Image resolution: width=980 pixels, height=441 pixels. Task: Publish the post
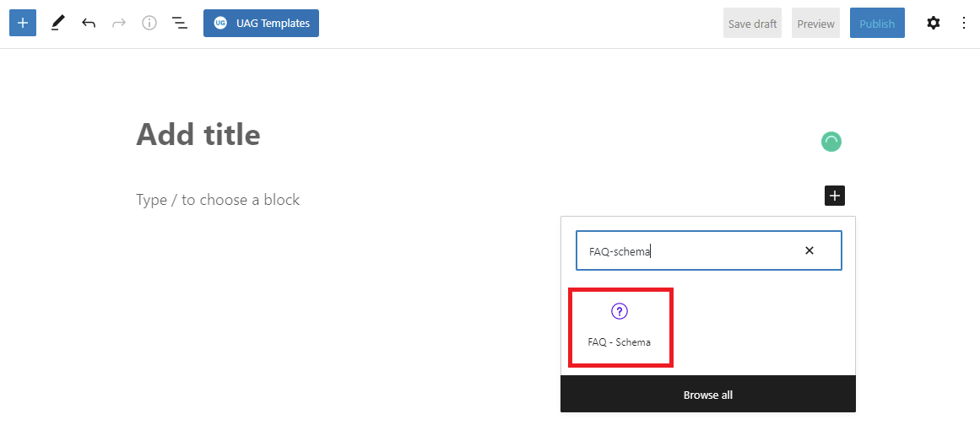click(x=876, y=24)
